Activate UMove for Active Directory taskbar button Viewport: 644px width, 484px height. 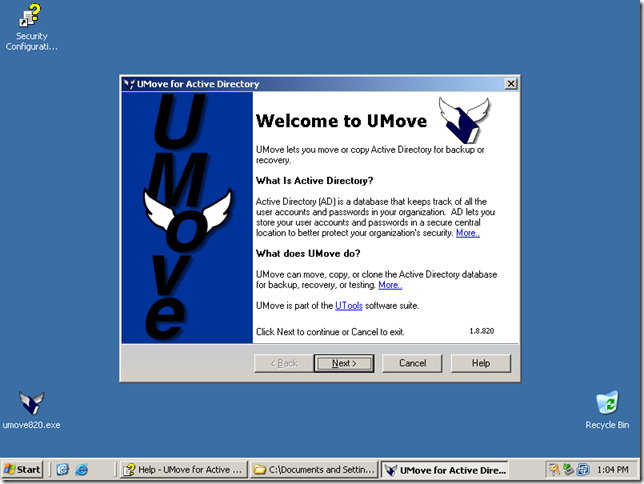click(445, 470)
